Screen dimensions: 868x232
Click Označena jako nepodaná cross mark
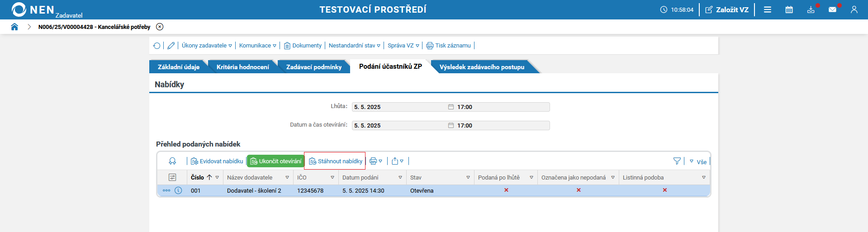point(579,190)
